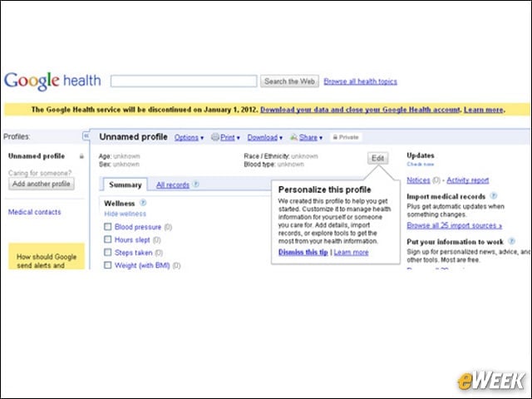Check the Steps taken checkbox
Image resolution: width=532 pixels, height=399 pixels.
point(107,253)
